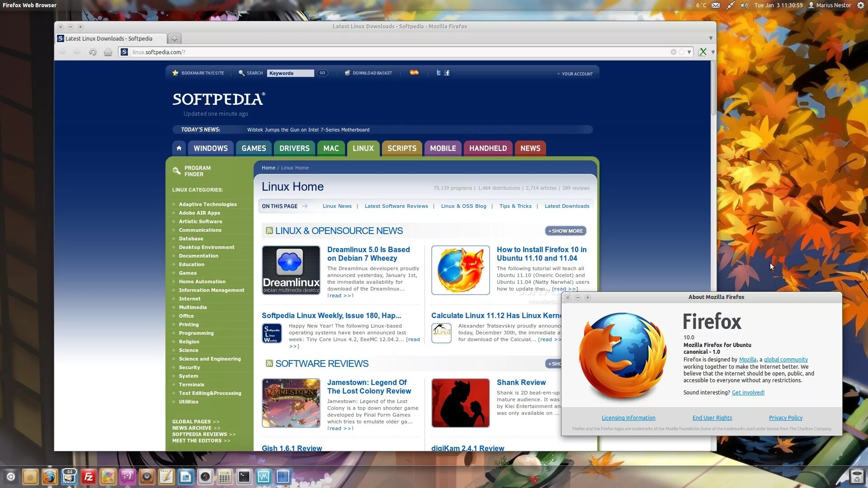Open the system gear session menu

coord(860,5)
